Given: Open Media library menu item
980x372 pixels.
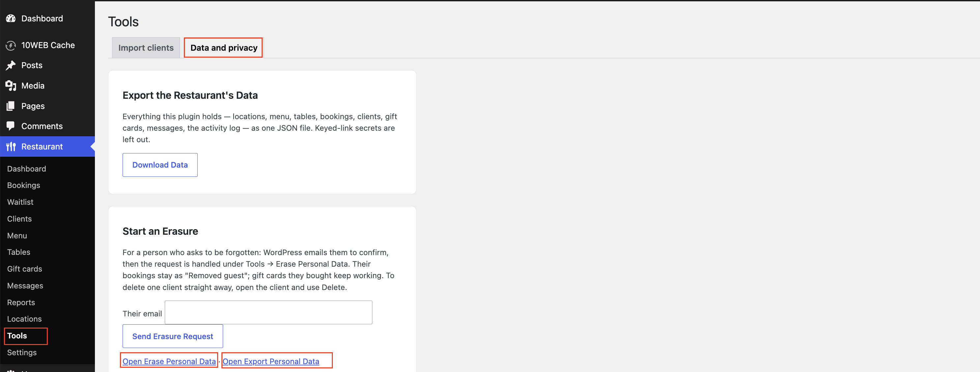Looking at the screenshot, I should point(33,86).
